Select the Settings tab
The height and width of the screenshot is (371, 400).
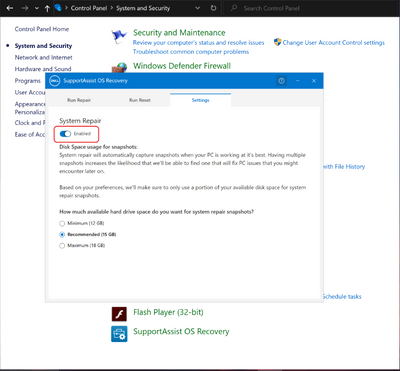click(x=200, y=100)
